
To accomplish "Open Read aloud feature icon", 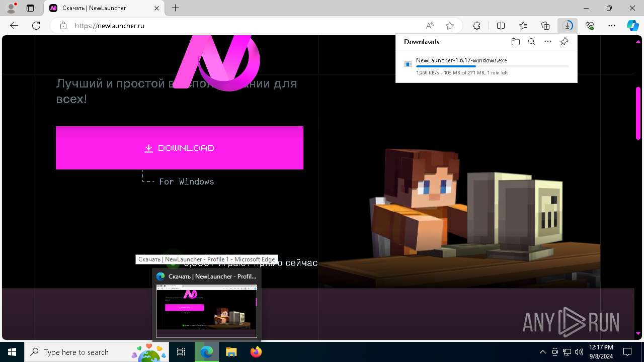I will point(430,26).
